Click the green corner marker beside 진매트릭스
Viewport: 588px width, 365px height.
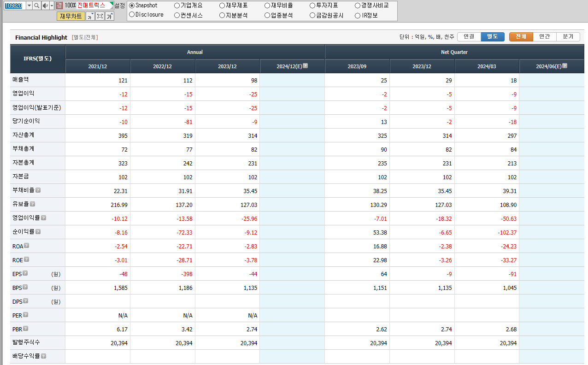pyautogui.click(x=112, y=4)
